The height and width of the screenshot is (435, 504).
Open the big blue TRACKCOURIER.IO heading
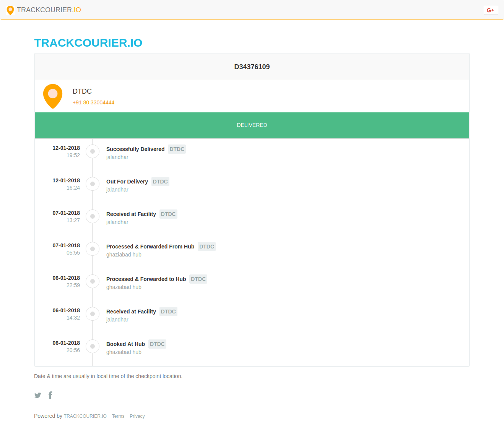point(88,43)
